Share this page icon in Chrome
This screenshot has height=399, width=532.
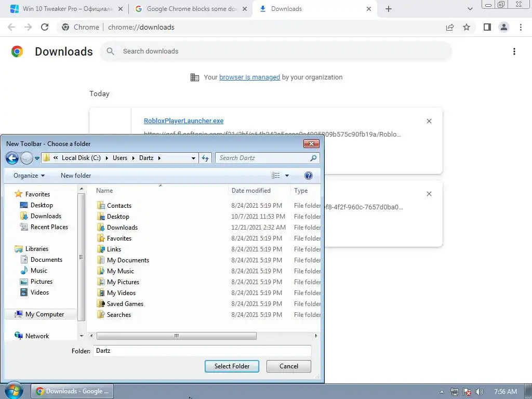click(450, 27)
